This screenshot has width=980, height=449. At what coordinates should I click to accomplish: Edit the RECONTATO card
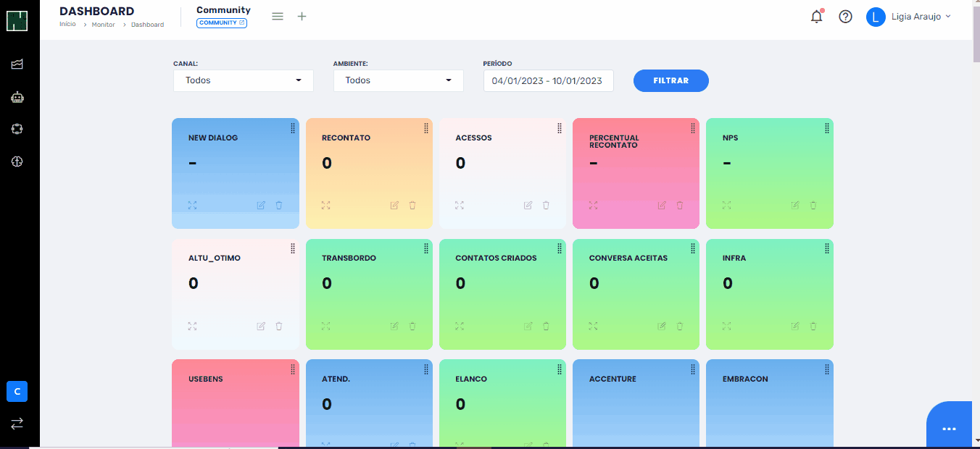[x=394, y=206]
